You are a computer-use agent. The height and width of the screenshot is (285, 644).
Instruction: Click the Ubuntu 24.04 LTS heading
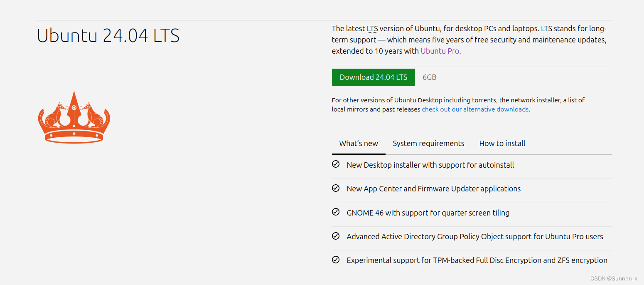pos(108,36)
